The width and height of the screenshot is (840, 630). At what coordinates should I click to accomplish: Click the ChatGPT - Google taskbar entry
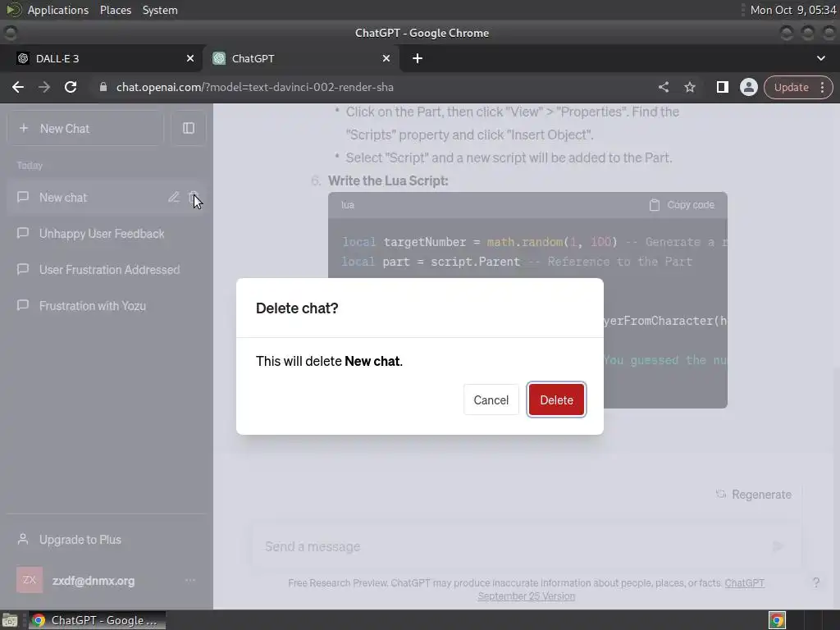97,620
